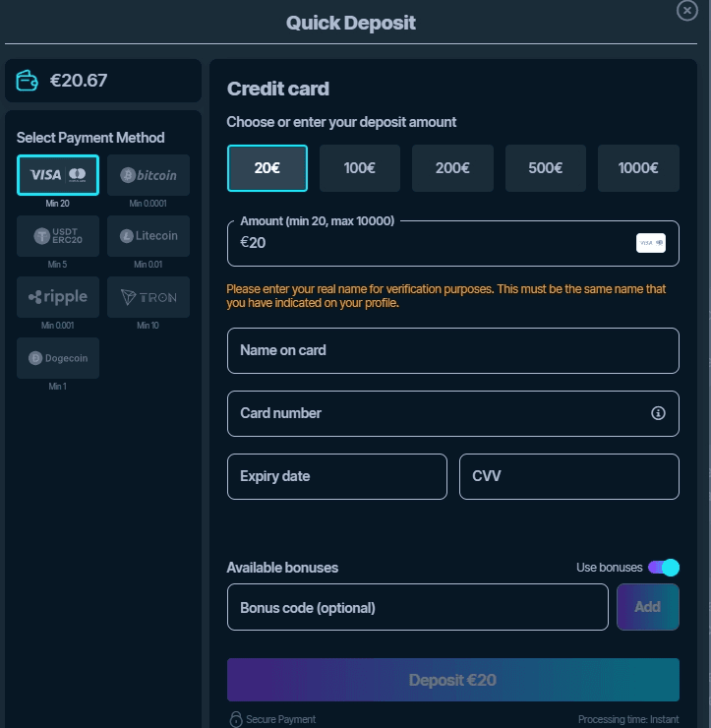Click the wallet balance icon

coord(27,81)
